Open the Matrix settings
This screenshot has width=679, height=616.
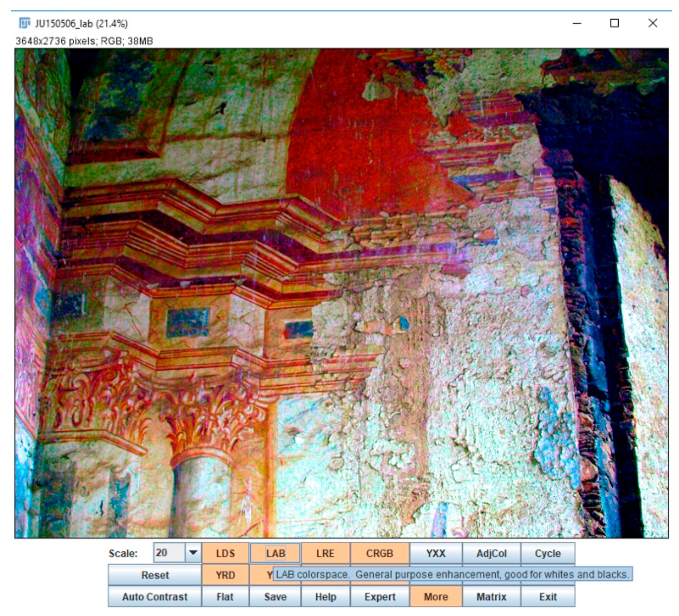point(491,597)
